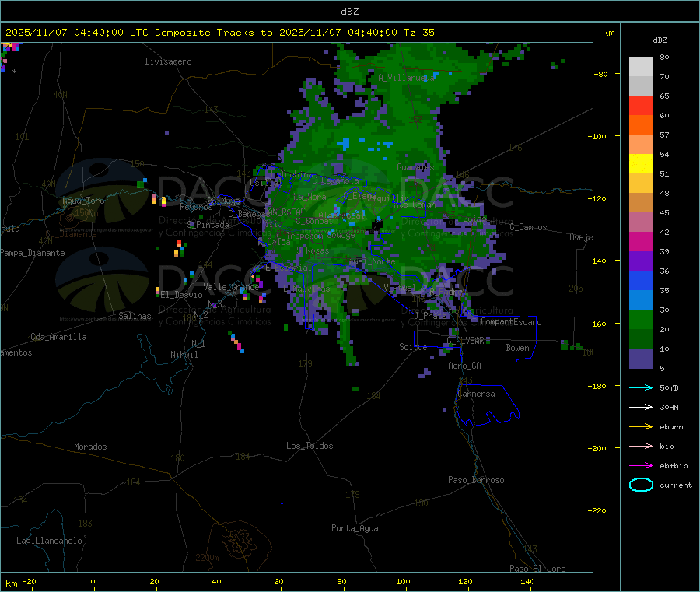700x592 pixels.
Task: Select the Bowen location label
Action: (517, 348)
